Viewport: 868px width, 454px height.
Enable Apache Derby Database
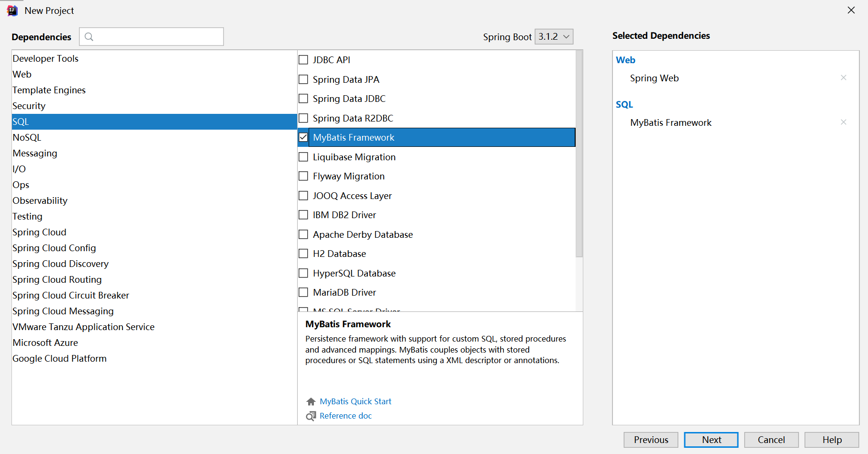coord(303,234)
